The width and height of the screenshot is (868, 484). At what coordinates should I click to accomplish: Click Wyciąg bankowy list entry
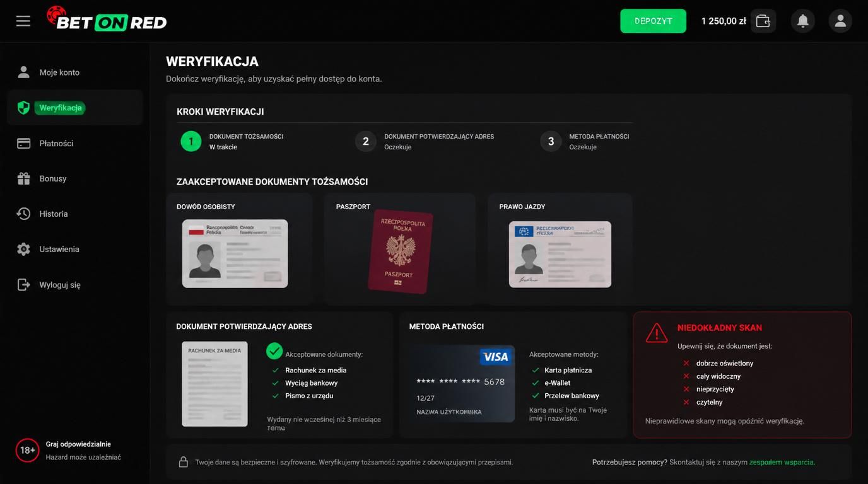[311, 383]
